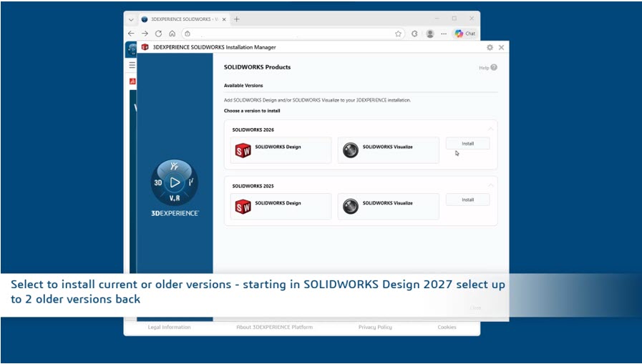Open browser profile avatar
Screen dimensions: 642x364
point(429,34)
